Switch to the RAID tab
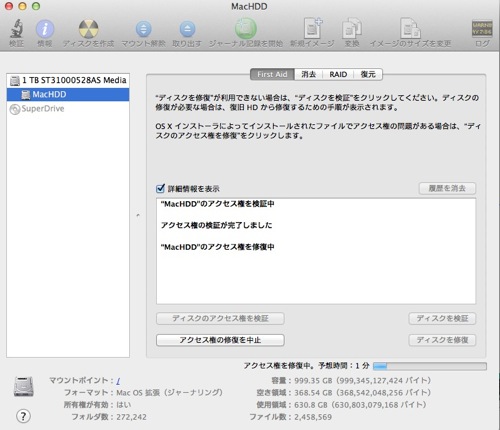 click(x=338, y=74)
